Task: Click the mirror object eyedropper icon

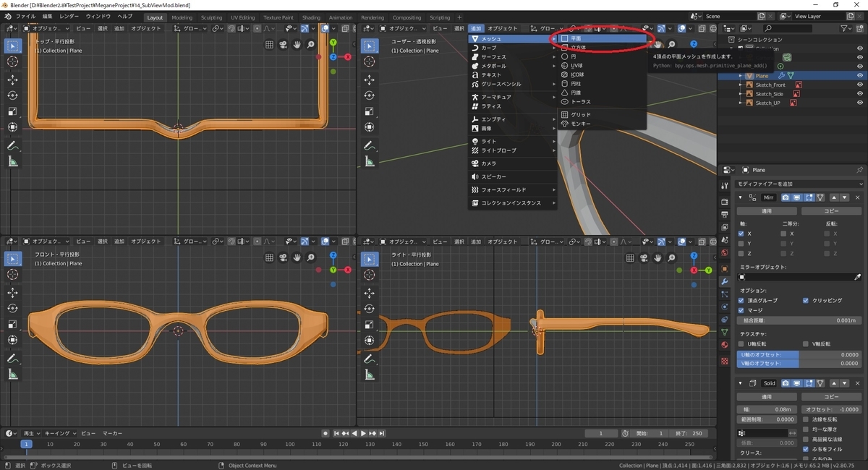Action: pyautogui.click(x=857, y=277)
